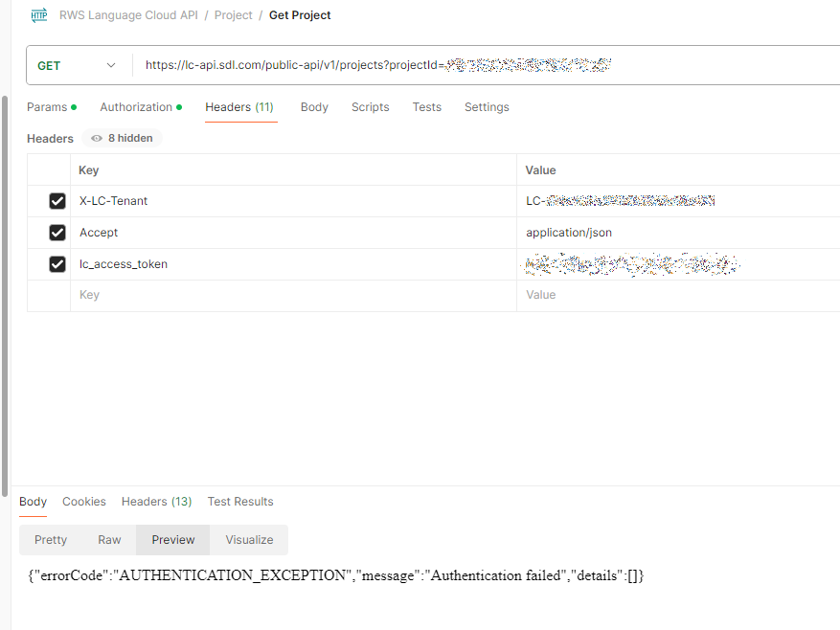Image resolution: width=840 pixels, height=630 pixels.
Task: Select the Preview response view
Action: [x=173, y=540]
